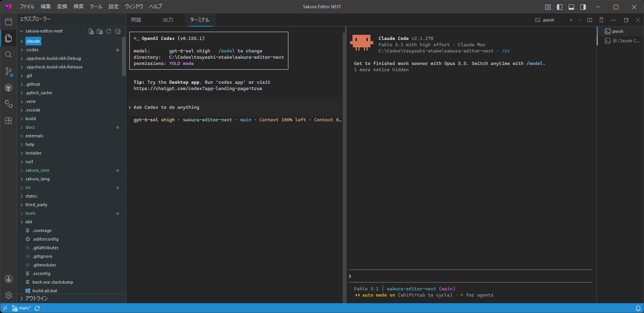The height and width of the screenshot is (313, 644).
Task: Collapse all folders in explorer
Action: (x=117, y=31)
